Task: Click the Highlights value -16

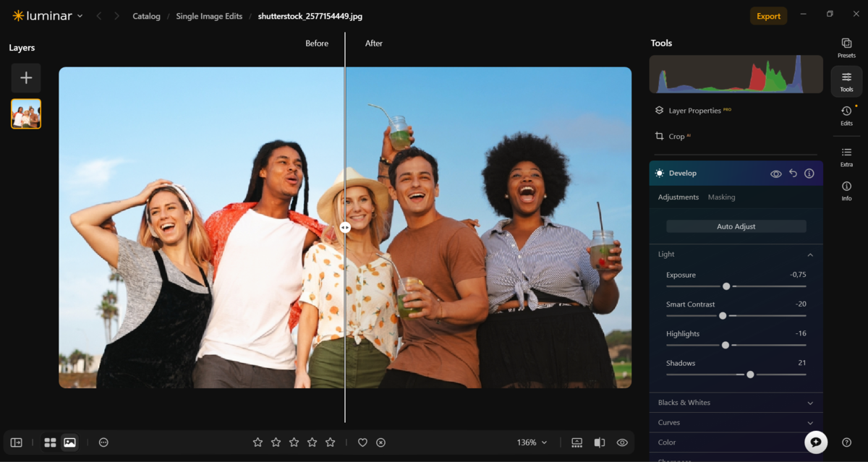Action: click(x=801, y=333)
